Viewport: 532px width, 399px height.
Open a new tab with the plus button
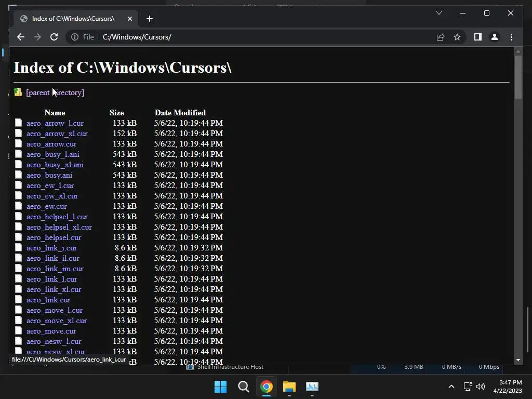point(149,19)
